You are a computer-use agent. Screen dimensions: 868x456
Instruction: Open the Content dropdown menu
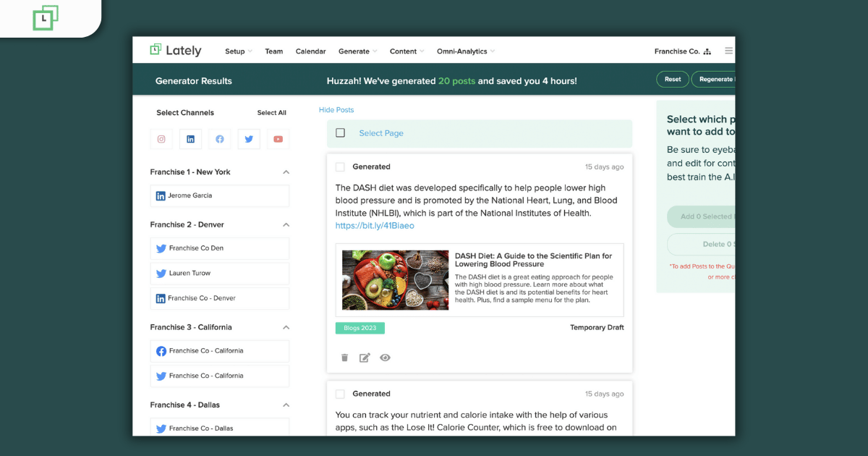coord(407,51)
